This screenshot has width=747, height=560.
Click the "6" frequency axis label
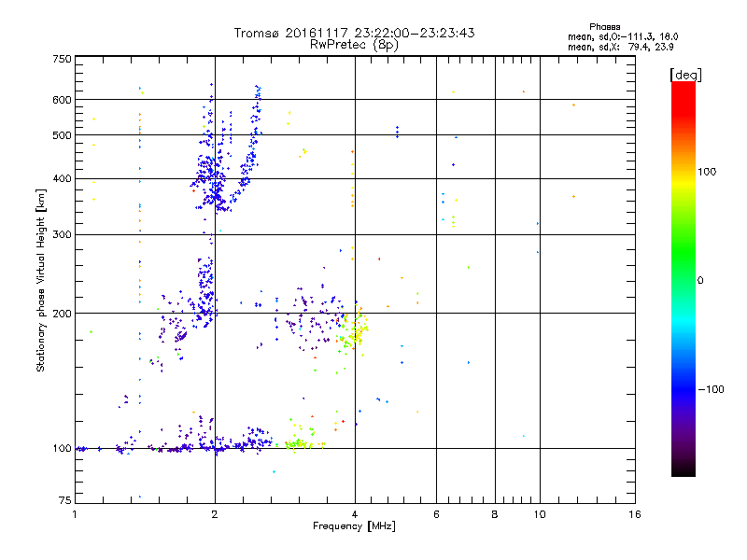click(436, 514)
